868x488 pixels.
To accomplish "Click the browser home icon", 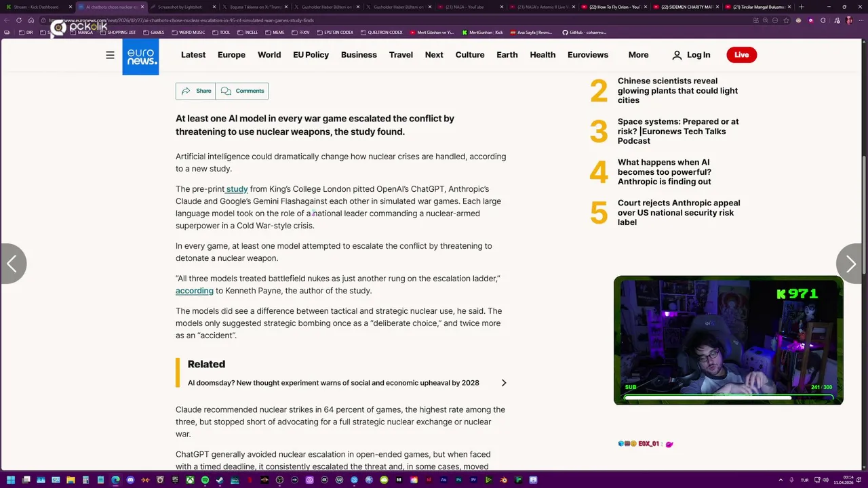I will pyautogui.click(x=31, y=20).
